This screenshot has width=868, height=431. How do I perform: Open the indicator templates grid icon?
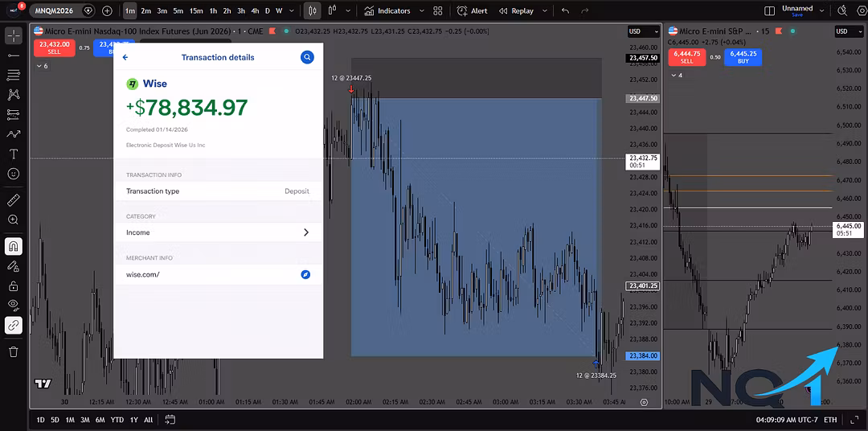point(438,10)
